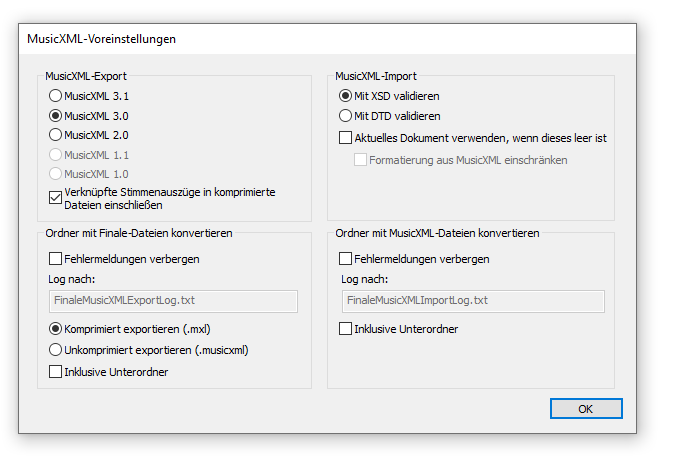
Task: Enable Inklusive Unterordner for Finale-Dateien
Action: click(x=55, y=372)
